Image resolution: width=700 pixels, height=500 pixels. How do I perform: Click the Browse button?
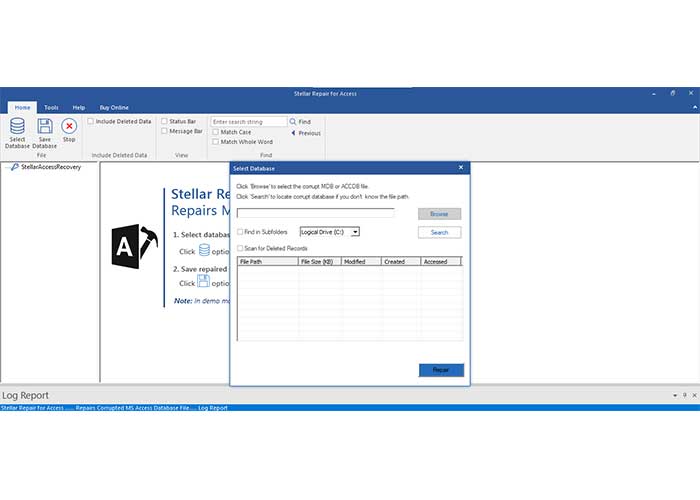[x=439, y=214]
